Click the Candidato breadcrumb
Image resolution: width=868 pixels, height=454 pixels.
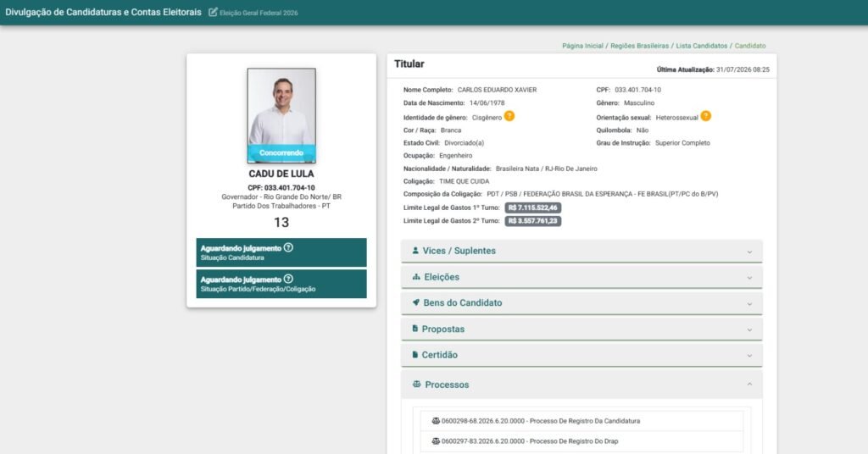pyautogui.click(x=750, y=46)
